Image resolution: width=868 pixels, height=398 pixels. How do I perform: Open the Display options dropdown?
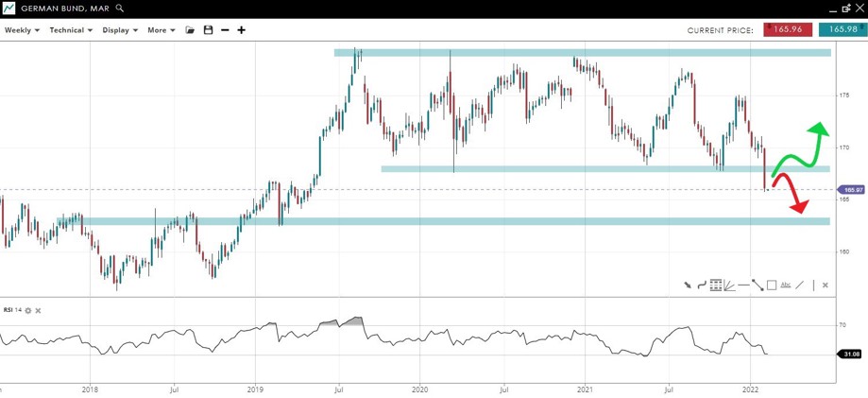tap(120, 30)
